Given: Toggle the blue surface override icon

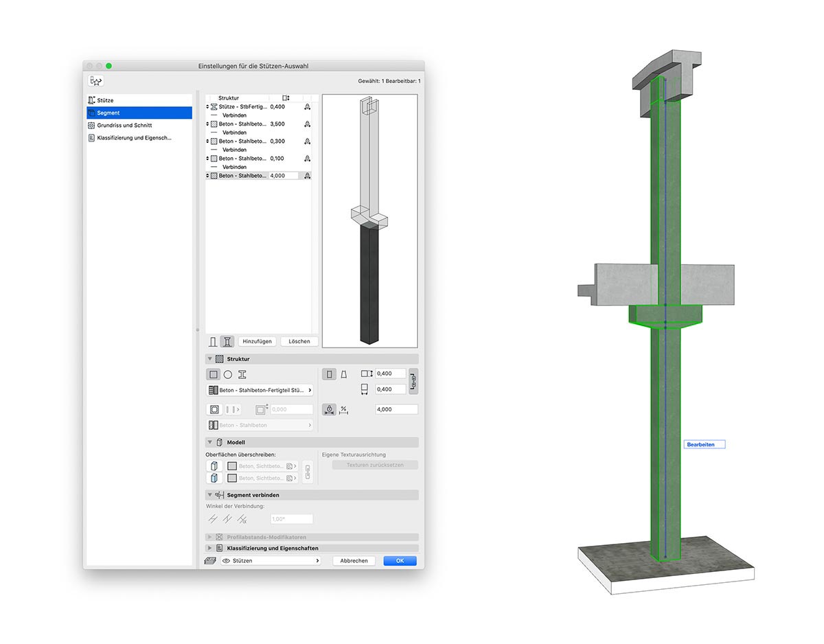Looking at the screenshot, I should (214, 478).
